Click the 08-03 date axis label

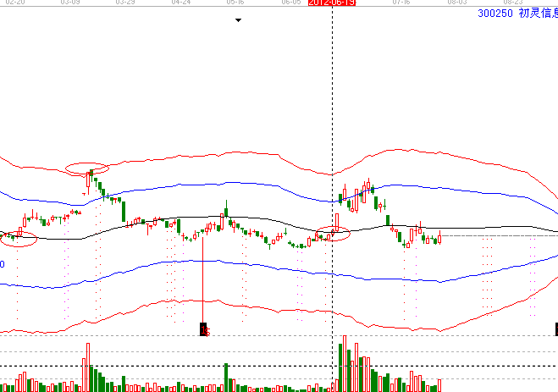pos(457,3)
